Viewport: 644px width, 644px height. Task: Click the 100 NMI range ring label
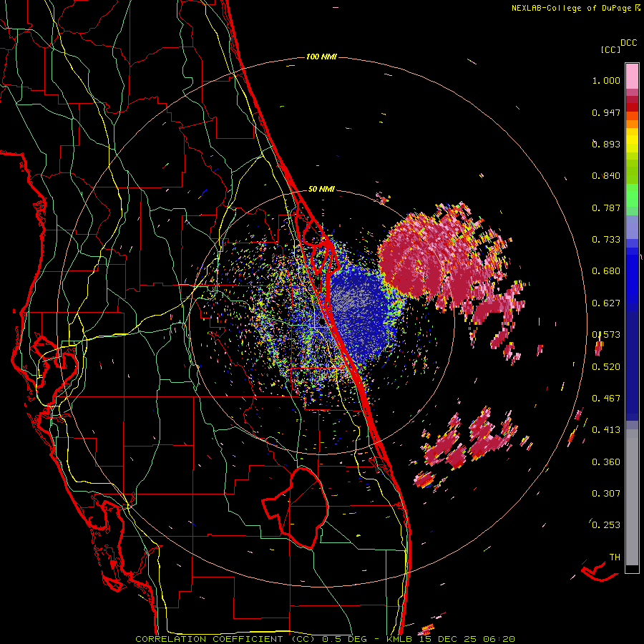(321, 57)
